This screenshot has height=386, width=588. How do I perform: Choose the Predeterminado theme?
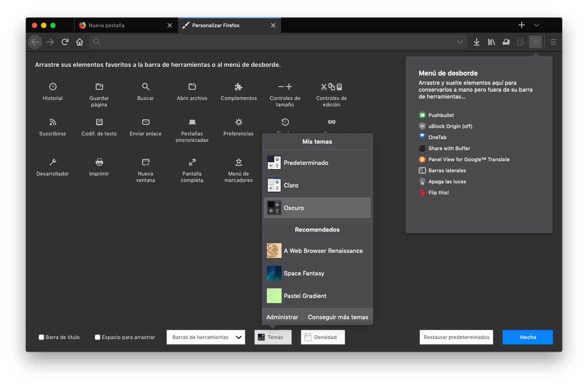click(317, 163)
